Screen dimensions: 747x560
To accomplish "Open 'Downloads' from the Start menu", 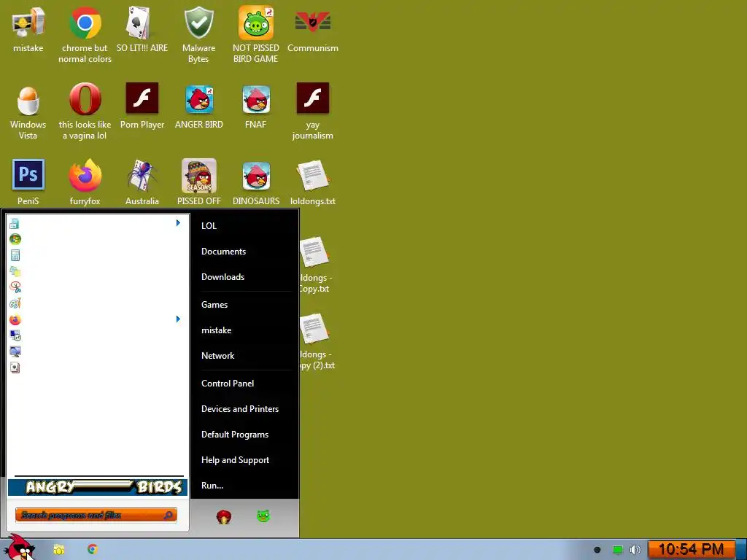I will pos(222,276).
